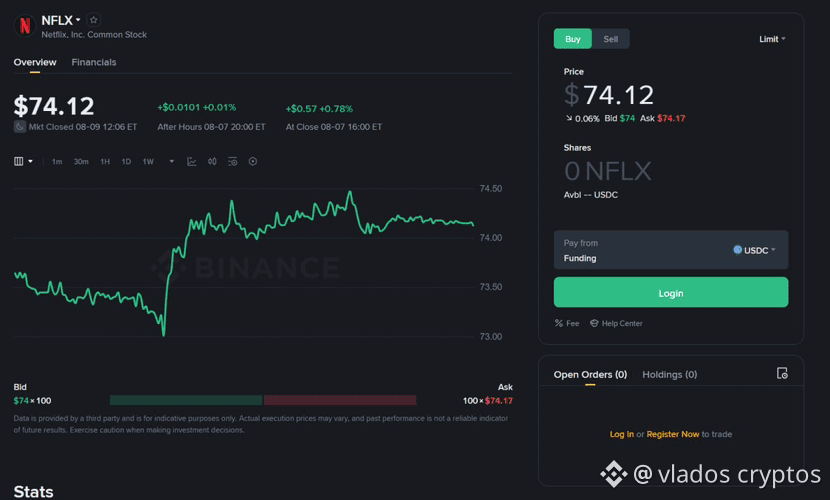Viewport: 830px width, 500px height.
Task: Click the red ask depth bar
Action: point(340,400)
